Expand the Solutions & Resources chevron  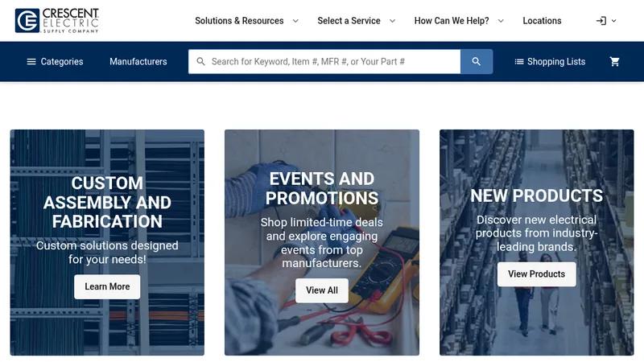(295, 21)
